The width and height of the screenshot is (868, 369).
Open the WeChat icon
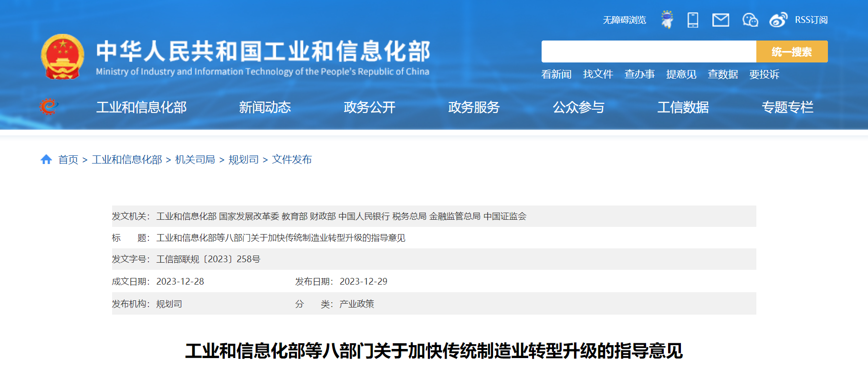click(x=750, y=20)
